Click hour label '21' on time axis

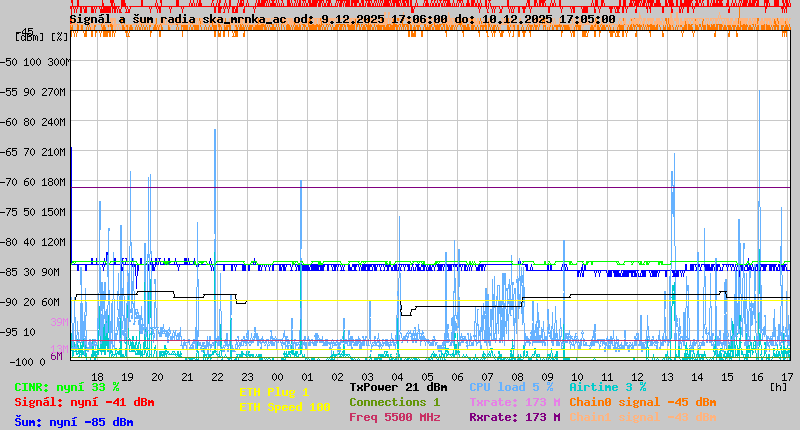pos(187,377)
